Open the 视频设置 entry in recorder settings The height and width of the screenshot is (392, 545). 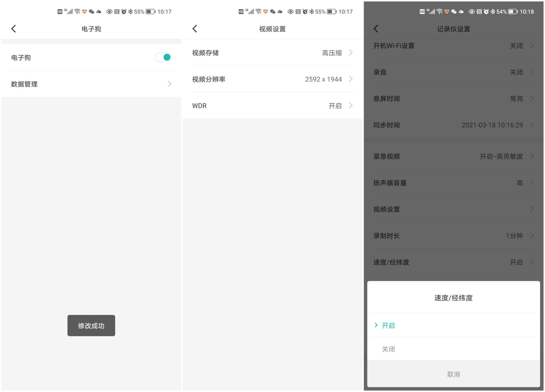pyautogui.click(x=453, y=209)
